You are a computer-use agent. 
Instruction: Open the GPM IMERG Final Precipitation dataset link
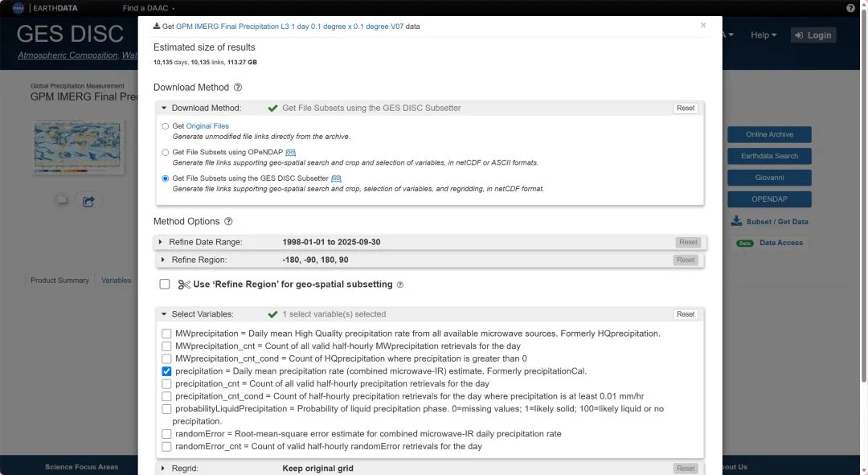click(289, 26)
